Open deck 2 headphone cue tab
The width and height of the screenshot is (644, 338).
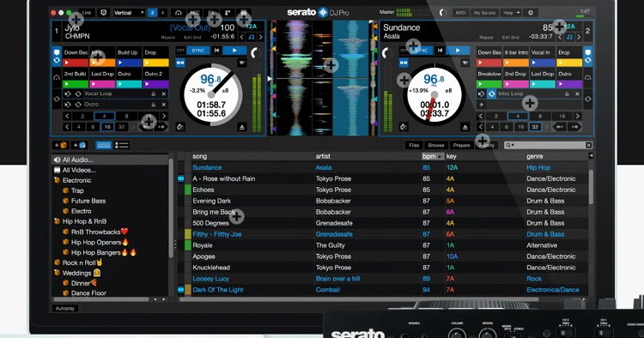click(588, 77)
